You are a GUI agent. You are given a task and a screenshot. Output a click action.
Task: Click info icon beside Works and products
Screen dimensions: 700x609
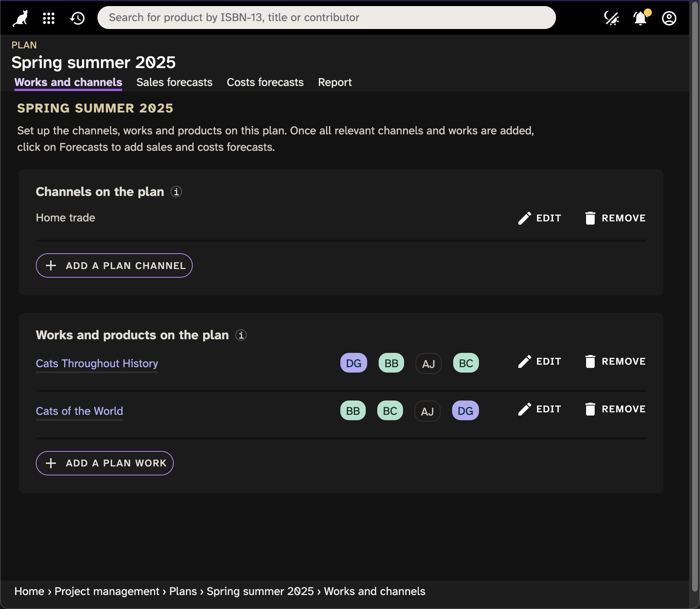[x=241, y=335]
